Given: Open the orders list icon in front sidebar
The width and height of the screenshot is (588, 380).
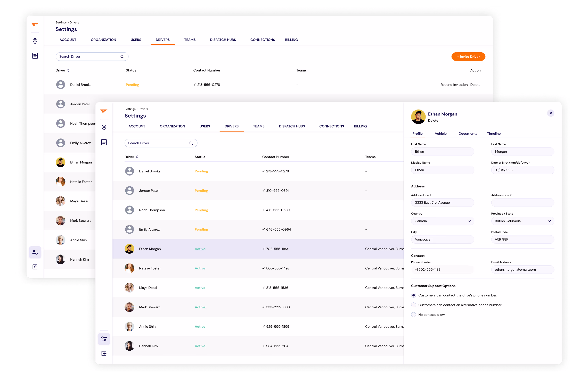Looking at the screenshot, I should 104,142.
